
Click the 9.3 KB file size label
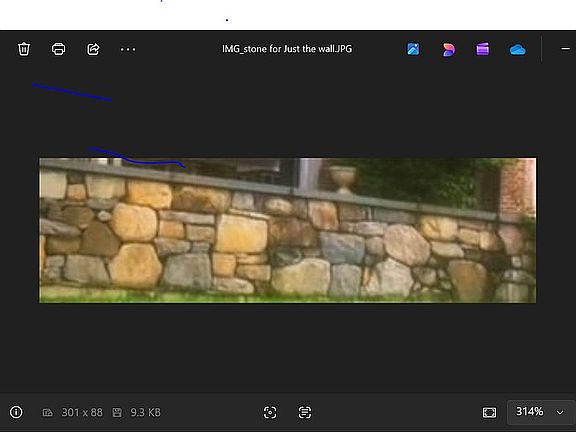(145, 412)
